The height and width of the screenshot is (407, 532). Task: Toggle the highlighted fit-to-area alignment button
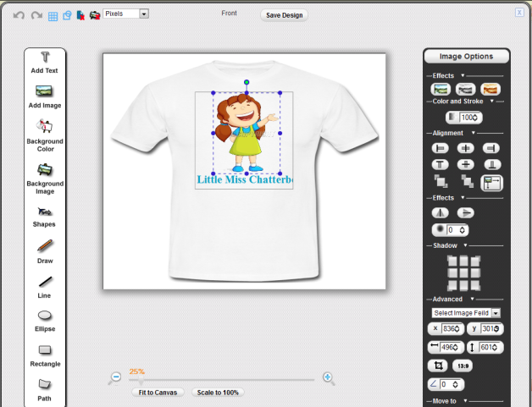[x=492, y=183]
